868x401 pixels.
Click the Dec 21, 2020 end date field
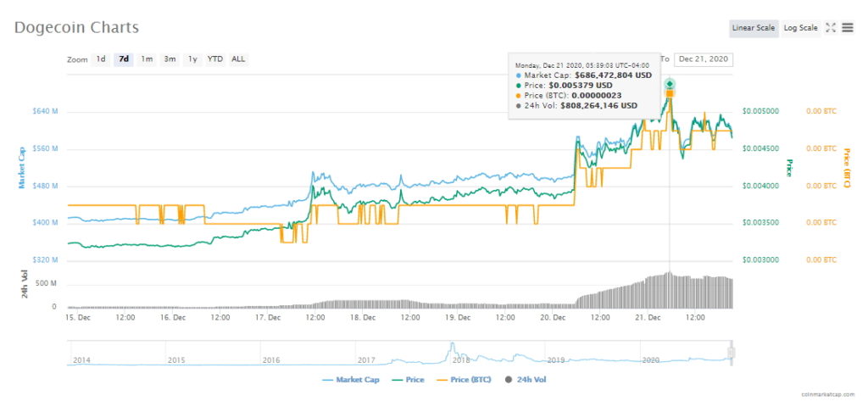tap(704, 59)
